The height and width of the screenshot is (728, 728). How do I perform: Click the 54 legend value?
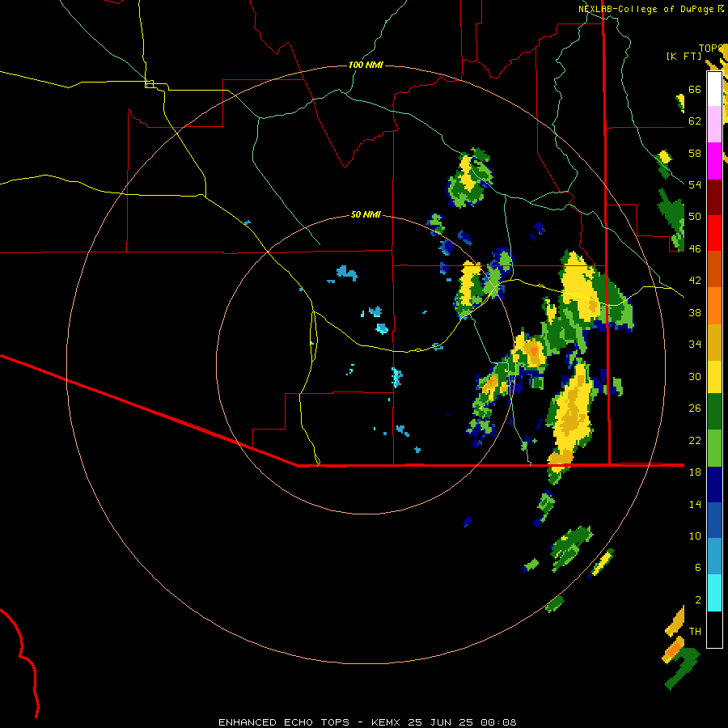(x=695, y=184)
